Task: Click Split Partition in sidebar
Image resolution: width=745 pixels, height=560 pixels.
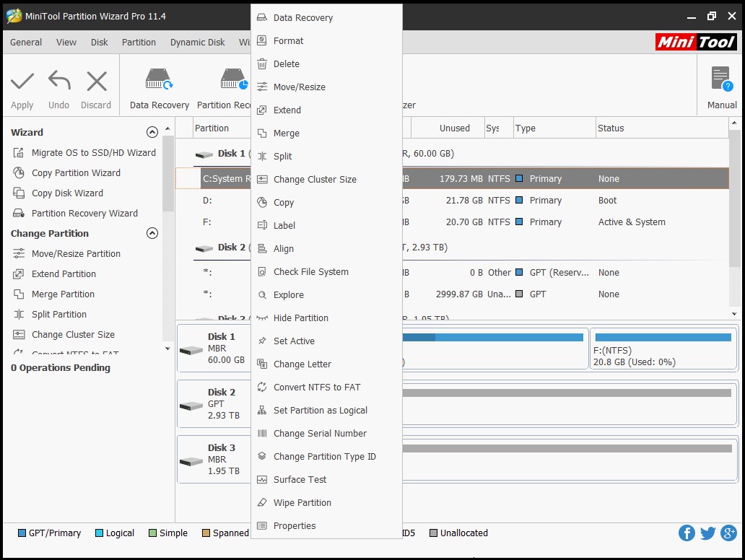Action: pyautogui.click(x=58, y=315)
